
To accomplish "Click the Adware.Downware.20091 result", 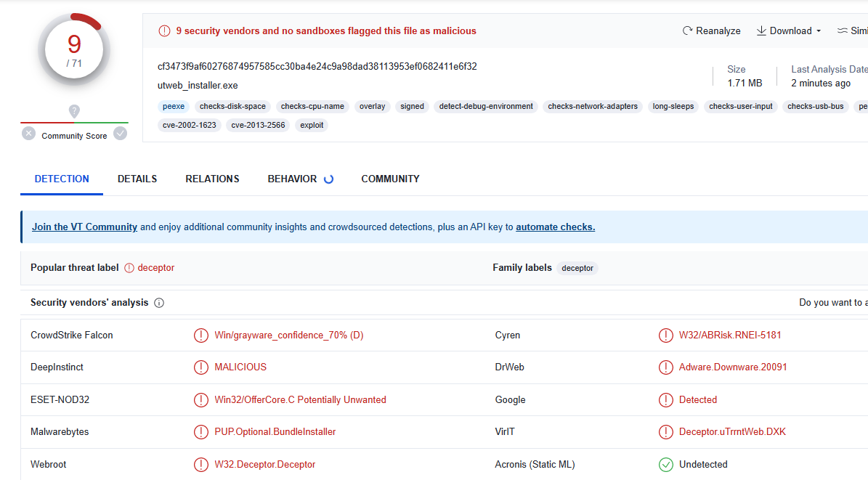I will click(733, 367).
